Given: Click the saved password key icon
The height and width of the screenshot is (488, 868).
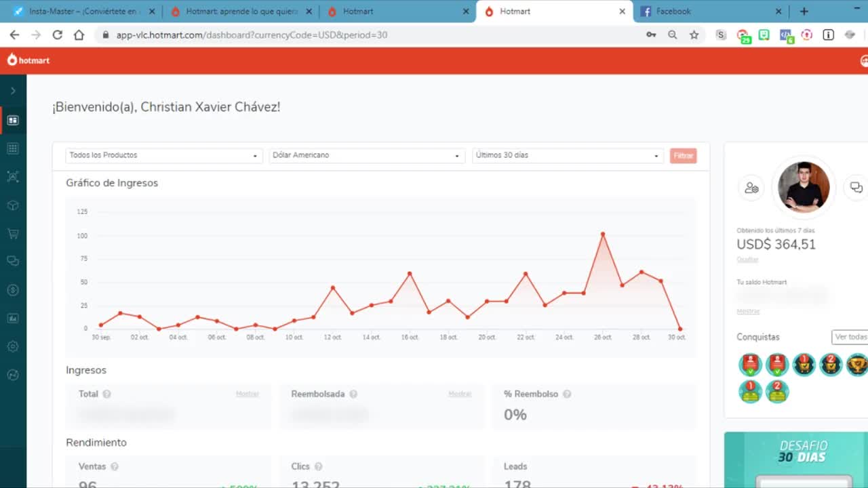Looking at the screenshot, I should click(651, 35).
